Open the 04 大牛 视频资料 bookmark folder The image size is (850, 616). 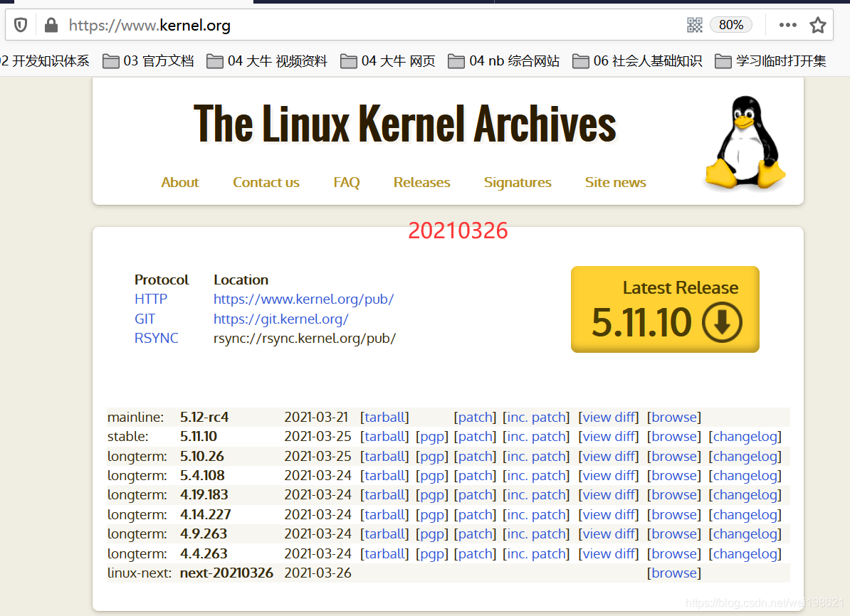[267, 61]
